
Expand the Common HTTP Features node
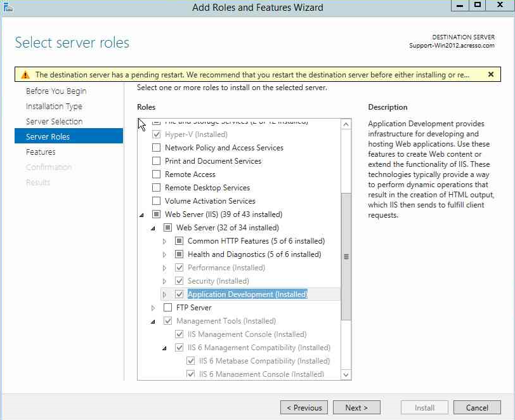click(165, 241)
